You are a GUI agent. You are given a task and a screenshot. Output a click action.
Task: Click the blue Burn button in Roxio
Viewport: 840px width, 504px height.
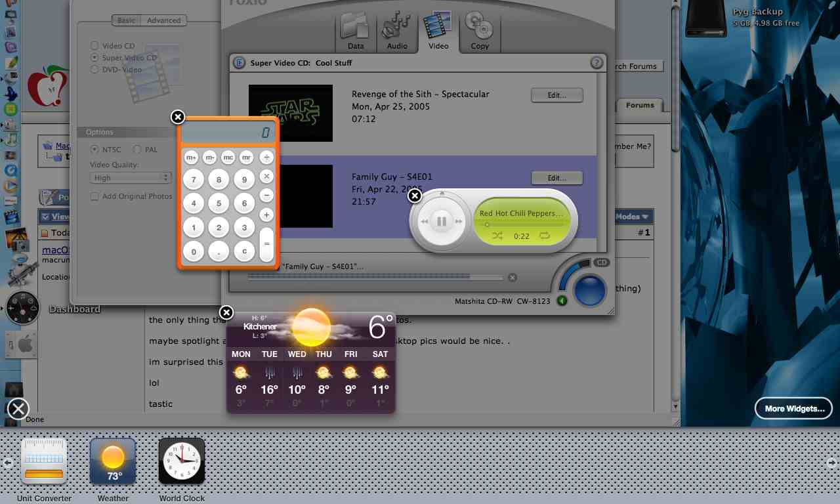[x=589, y=290]
